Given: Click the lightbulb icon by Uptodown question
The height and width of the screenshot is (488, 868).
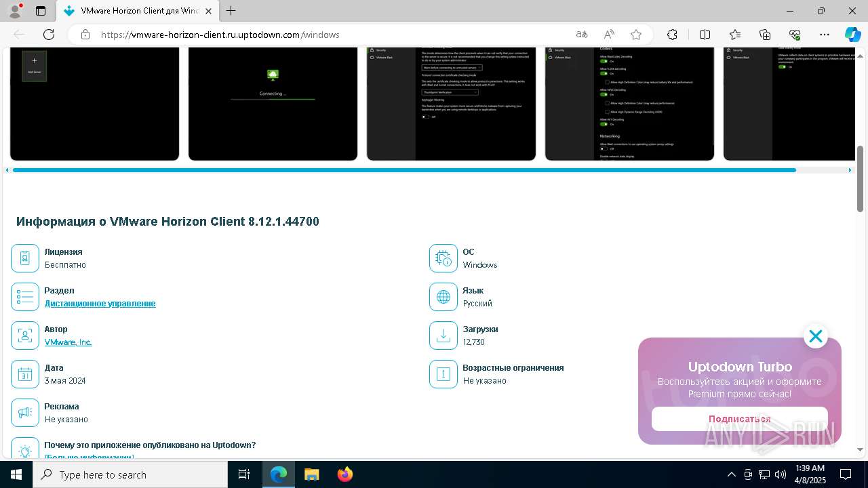Looking at the screenshot, I should [25, 449].
